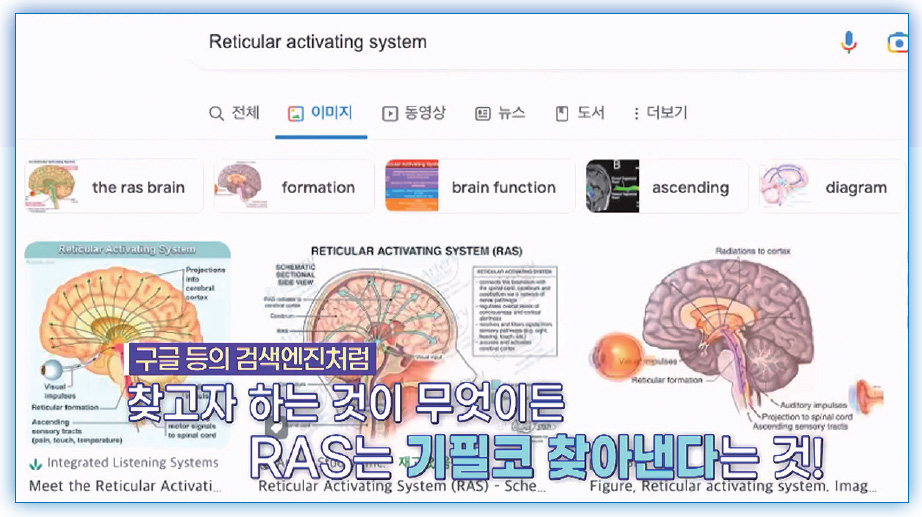Image resolution: width=922 pixels, height=517 pixels.
Task: Click the Reticular activating system search field
Action: (x=500, y=42)
